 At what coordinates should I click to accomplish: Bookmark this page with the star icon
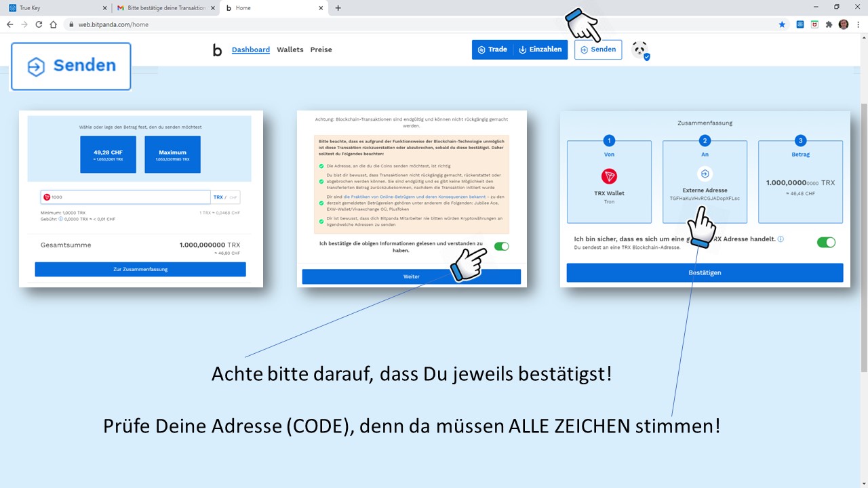tap(782, 24)
